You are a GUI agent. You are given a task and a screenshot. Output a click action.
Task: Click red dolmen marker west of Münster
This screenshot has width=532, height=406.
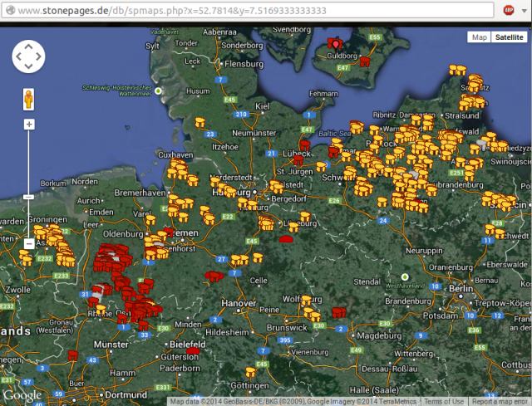(x=72, y=355)
